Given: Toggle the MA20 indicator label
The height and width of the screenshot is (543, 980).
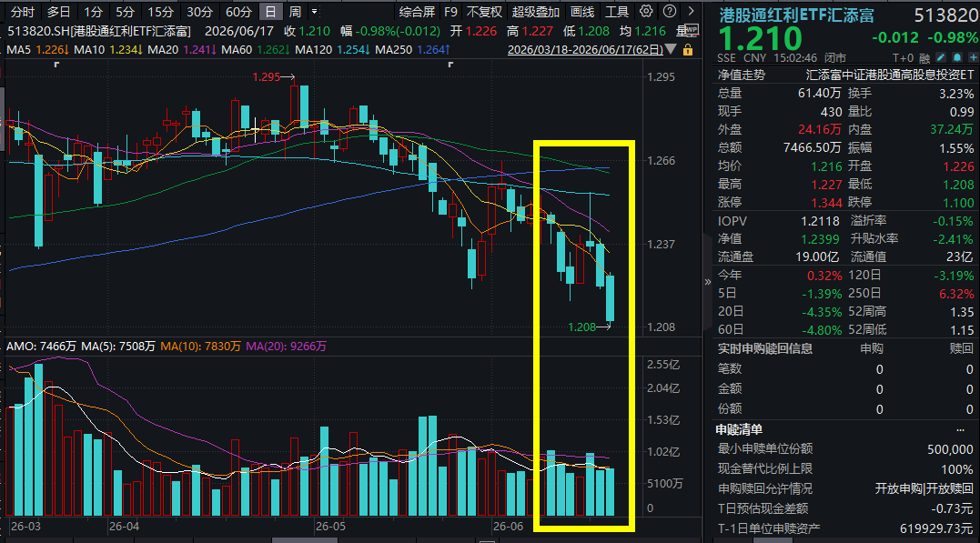Looking at the screenshot, I should click(x=181, y=49).
